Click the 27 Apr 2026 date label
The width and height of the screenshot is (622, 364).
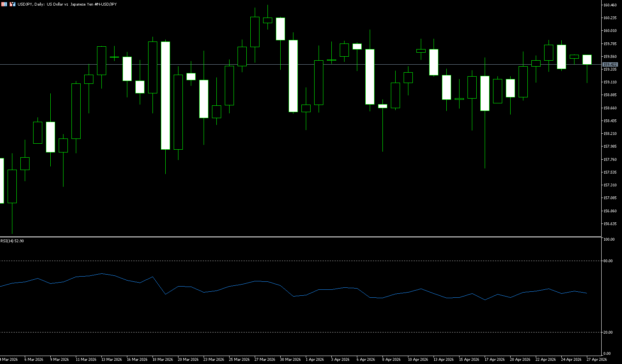pos(596,360)
